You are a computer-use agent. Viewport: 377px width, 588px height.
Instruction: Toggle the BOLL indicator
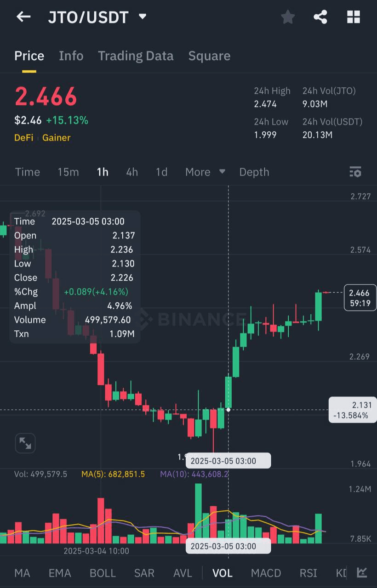[x=103, y=573]
